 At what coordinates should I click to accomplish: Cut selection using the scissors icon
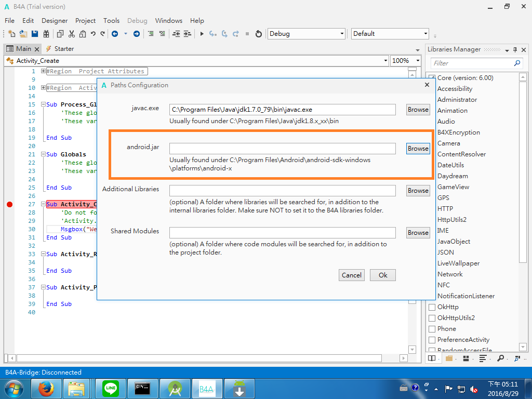tap(72, 34)
